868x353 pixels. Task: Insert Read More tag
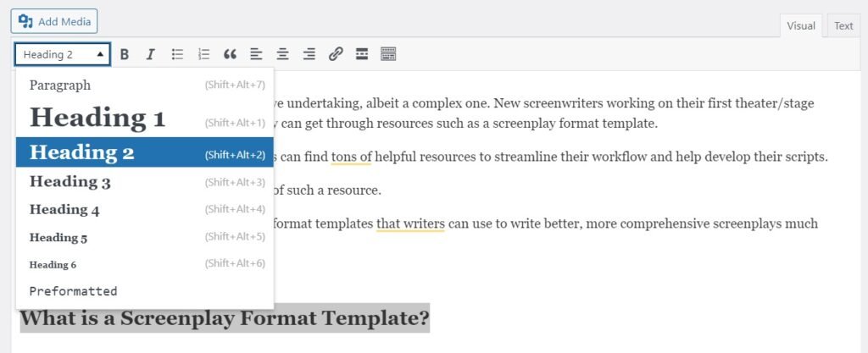pos(362,54)
